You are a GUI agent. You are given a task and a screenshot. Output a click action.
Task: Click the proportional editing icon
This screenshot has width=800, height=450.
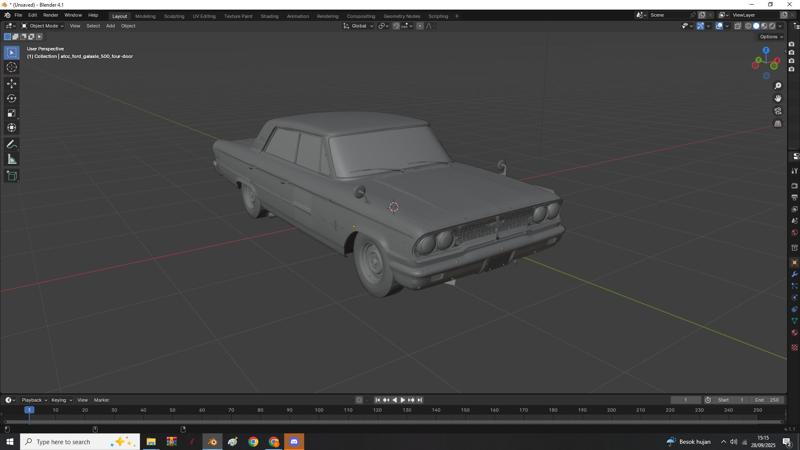pos(419,26)
